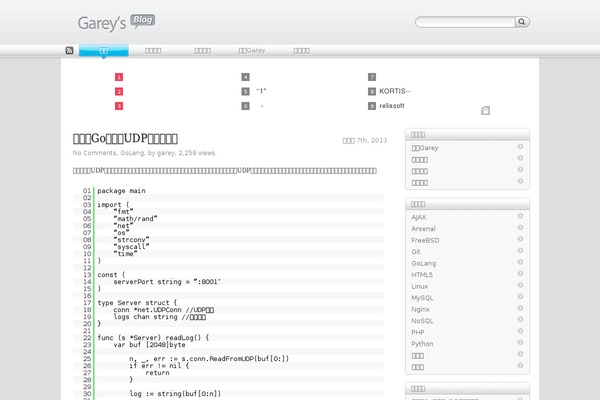Image resolution: width=600 pixels, height=400 pixels.
Task: Click the Garey's Blog logo
Action: (x=116, y=22)
